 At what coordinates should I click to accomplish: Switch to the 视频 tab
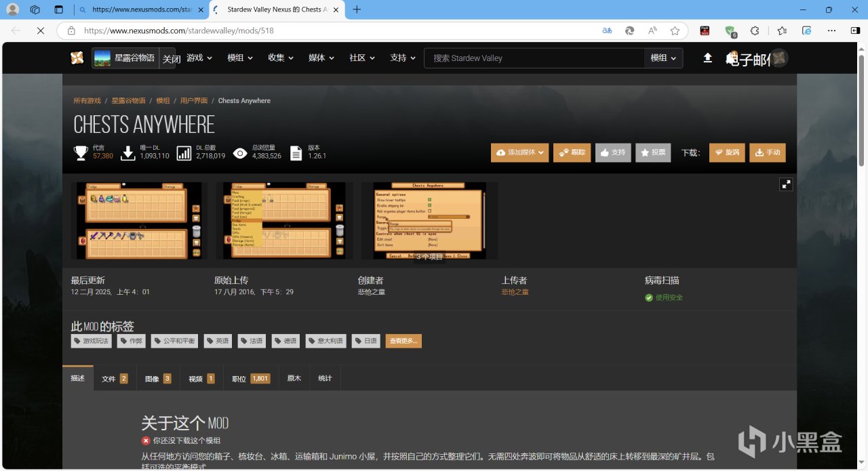(201, 378)
